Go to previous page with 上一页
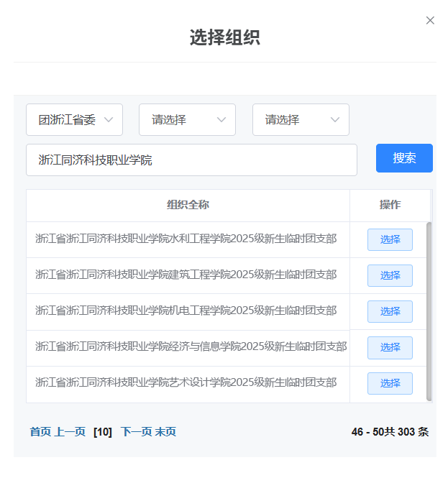This screenshot has height=478, width=448. 70,432
